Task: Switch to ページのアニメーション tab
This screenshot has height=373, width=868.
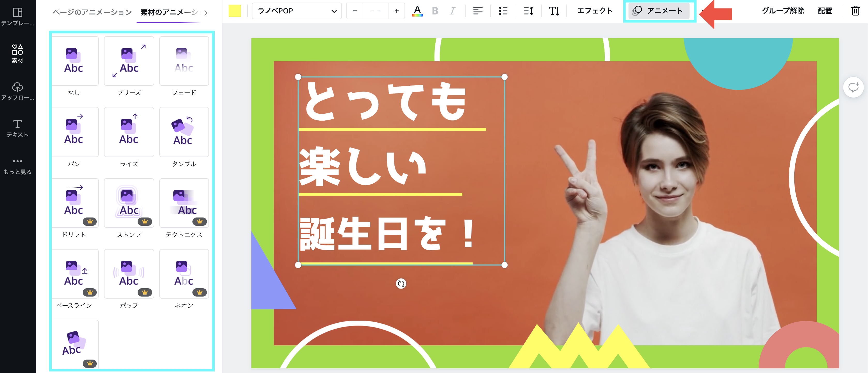Action: [92, 12]
